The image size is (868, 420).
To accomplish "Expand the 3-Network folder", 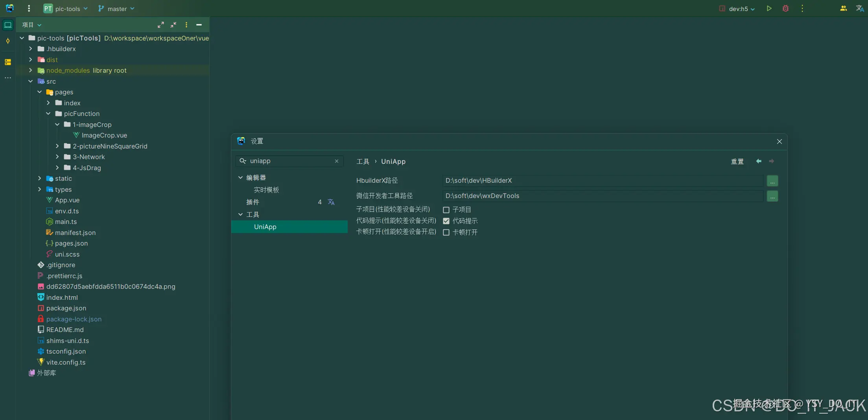I will click(x=57, y=157).
